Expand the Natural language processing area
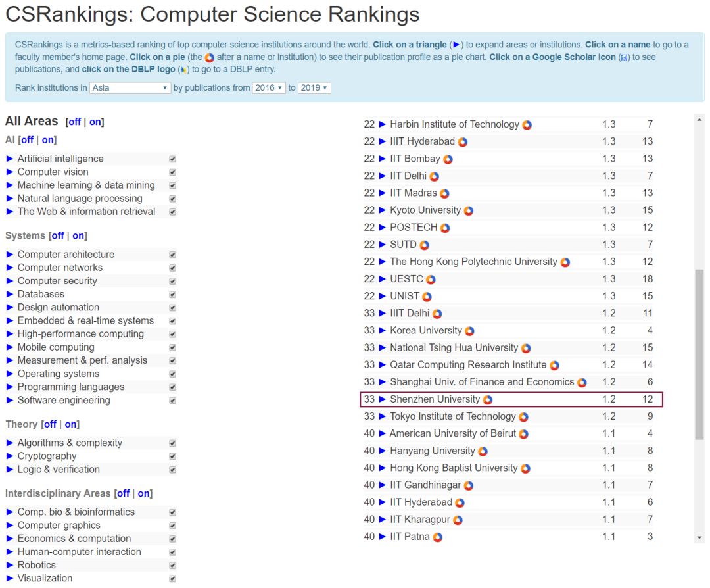The width and height of the screenshot is (710, 588). coord(9,199)
